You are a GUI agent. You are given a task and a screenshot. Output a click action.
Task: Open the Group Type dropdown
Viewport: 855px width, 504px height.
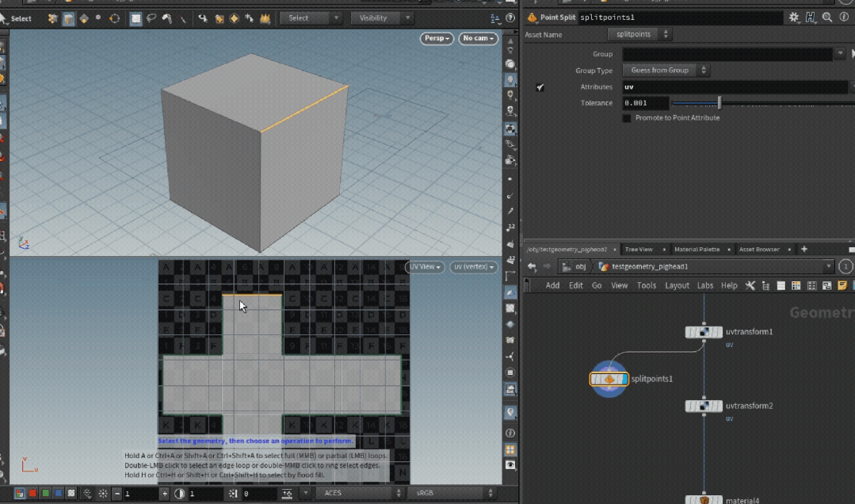tap(665, 71)
